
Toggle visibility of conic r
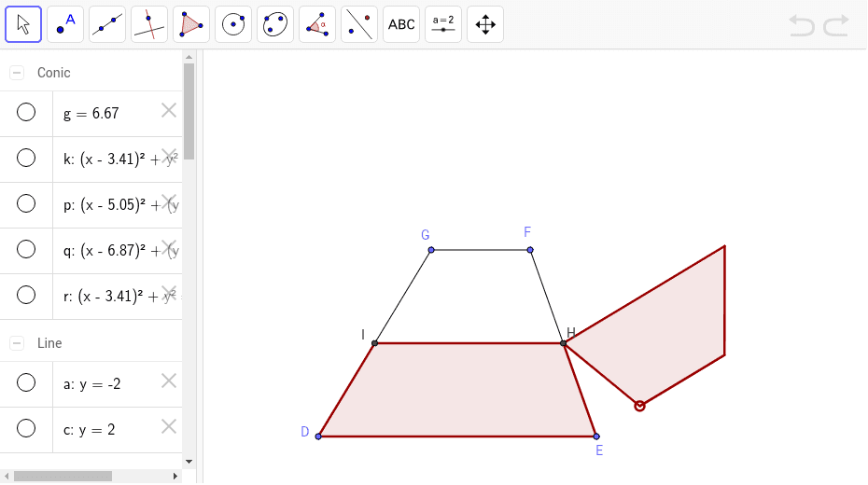26,295
